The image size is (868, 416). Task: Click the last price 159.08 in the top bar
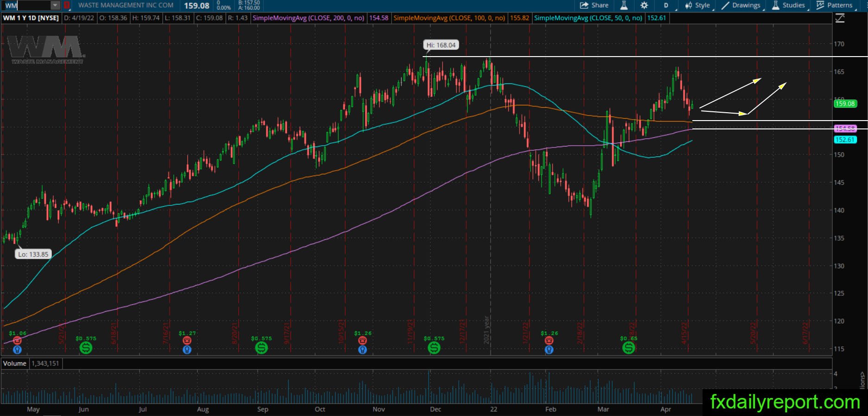click(x=196, y=6)
